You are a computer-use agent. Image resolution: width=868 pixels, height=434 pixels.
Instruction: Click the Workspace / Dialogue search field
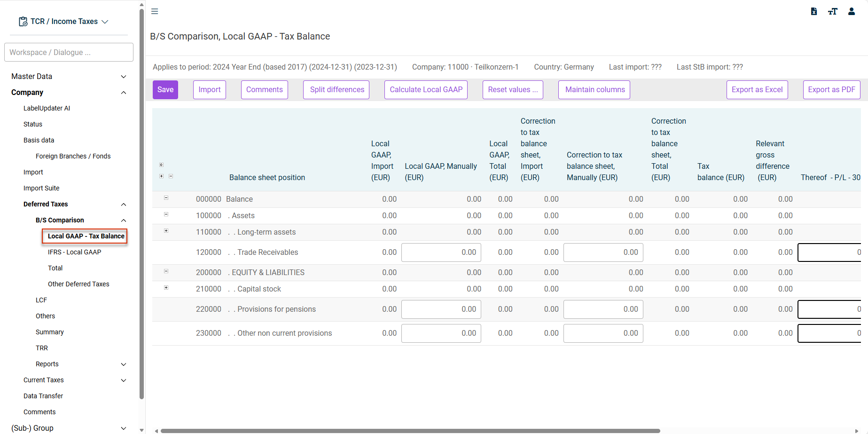[x=69, y=52]
